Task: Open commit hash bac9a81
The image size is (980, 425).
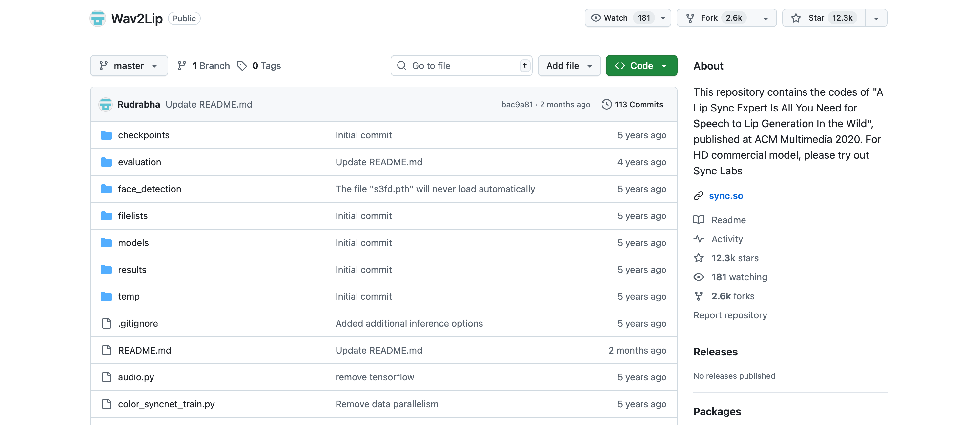Action: coord(517,104)
